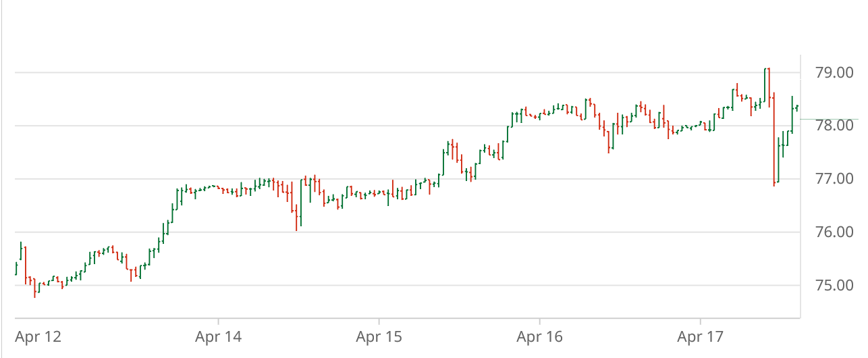Select the Apr 14 date on the axis
868x358 pixels.
pyautogui.click(x=218, y=336)
